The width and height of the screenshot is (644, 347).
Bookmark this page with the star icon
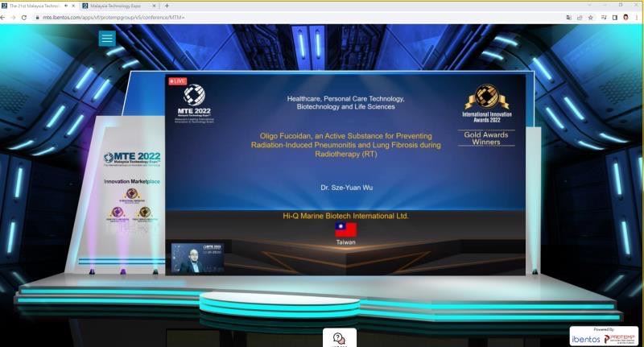coord(591,17)
